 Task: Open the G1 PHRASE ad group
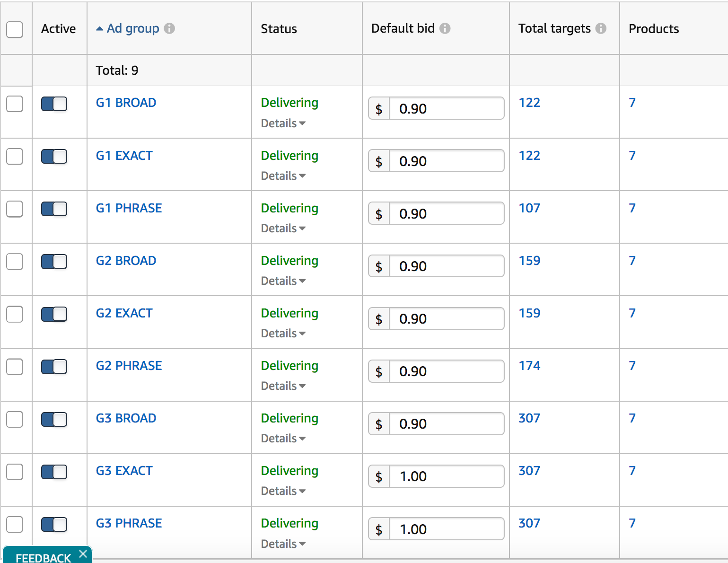tap(129, 208)
